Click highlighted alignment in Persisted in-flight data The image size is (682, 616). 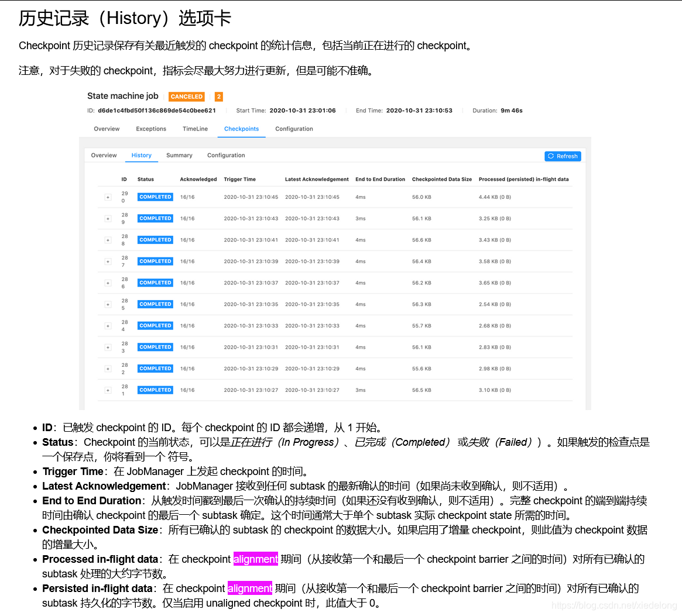249,588
